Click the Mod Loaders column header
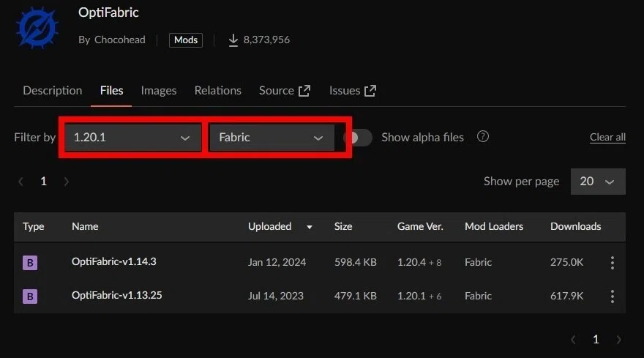Viewport: 644px width, 358px height. click(494, 226)
